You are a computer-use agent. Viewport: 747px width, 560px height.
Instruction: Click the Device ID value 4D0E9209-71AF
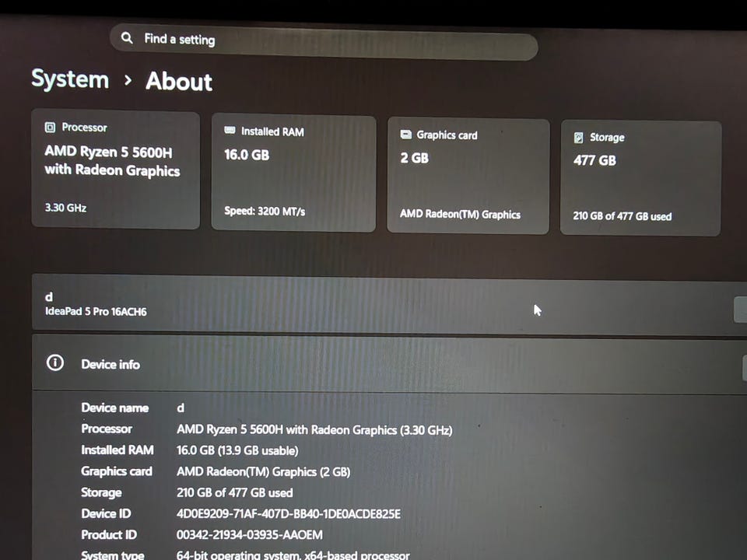click(288, 514)
